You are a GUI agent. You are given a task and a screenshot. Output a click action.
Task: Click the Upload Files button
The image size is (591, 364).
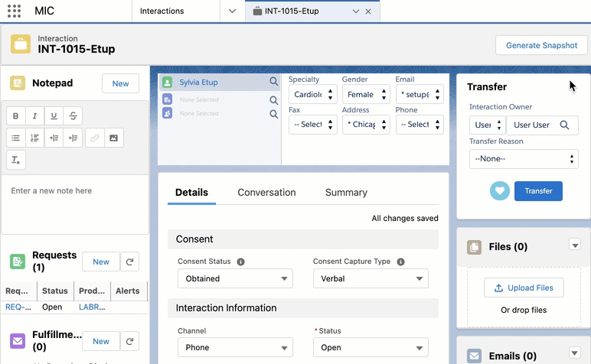click(x=524, y=288)
